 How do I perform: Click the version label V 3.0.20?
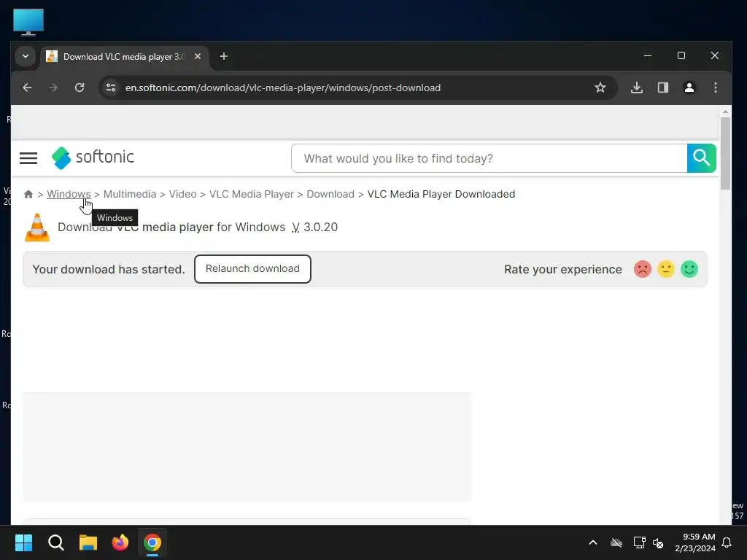[x=315, y=227]
